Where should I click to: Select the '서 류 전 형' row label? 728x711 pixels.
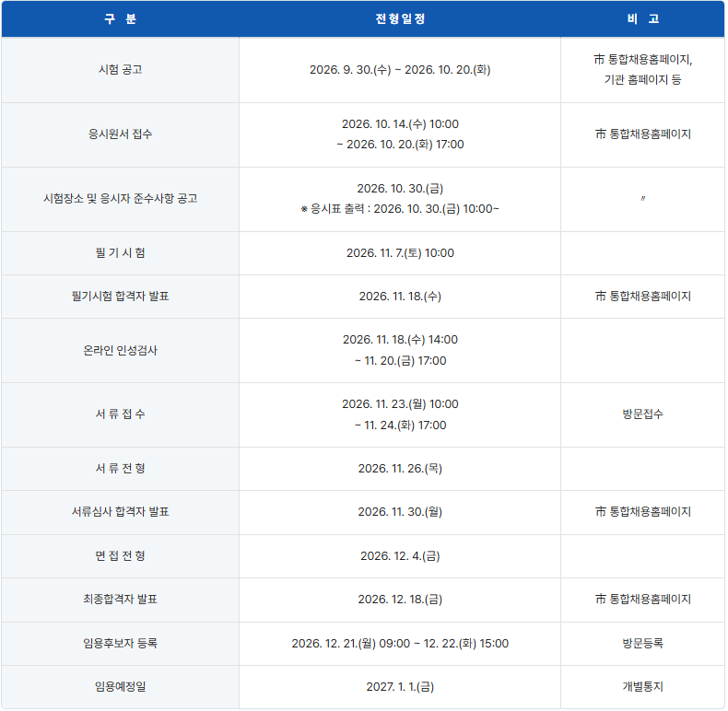120,468
